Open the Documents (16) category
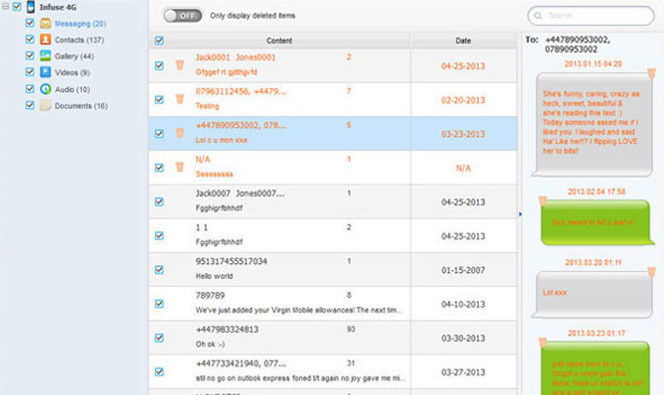This screenshot has height=395, width=664. coord(81,106)
